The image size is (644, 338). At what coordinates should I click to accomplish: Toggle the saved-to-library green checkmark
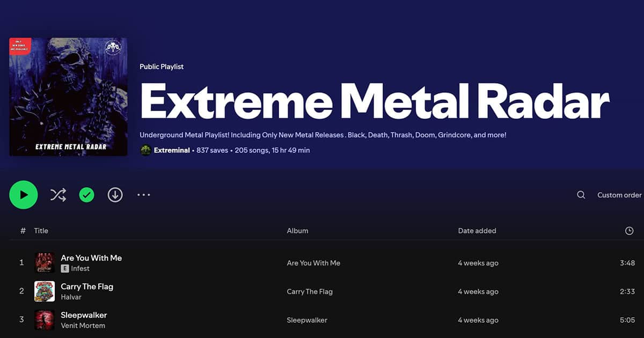[86, 195]
